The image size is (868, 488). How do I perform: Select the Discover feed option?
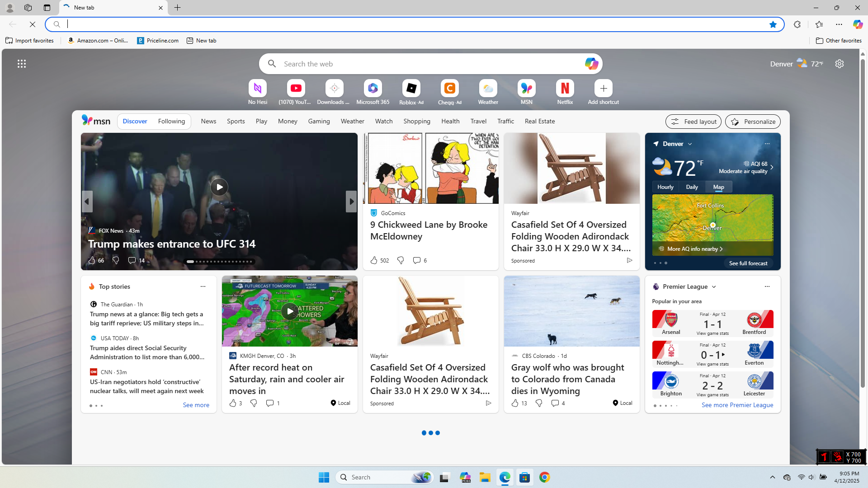click(135, 121)
